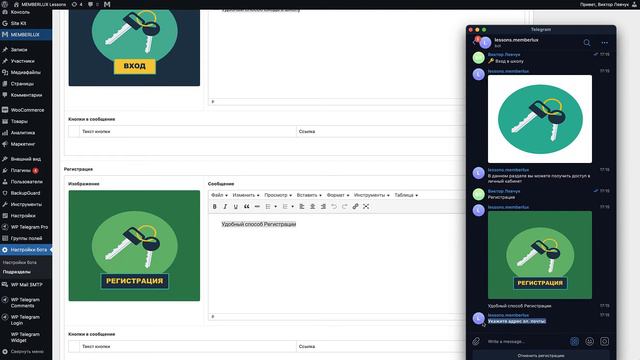
Task: Open Настройки бота sidebar menu
Action: (26, 249)
